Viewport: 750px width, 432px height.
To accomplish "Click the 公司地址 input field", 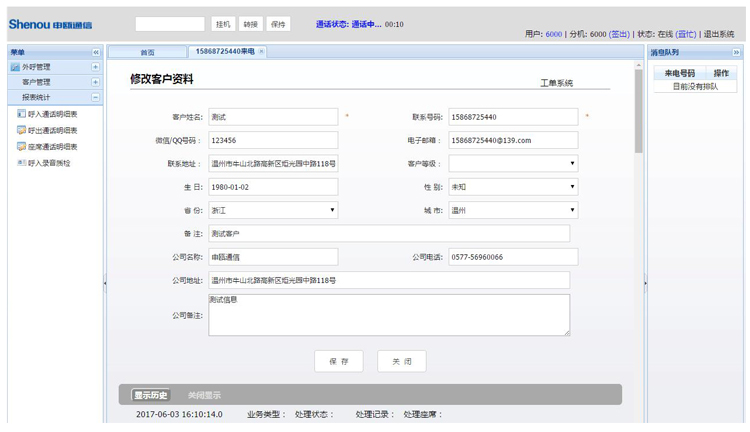I will click(389, 280).
